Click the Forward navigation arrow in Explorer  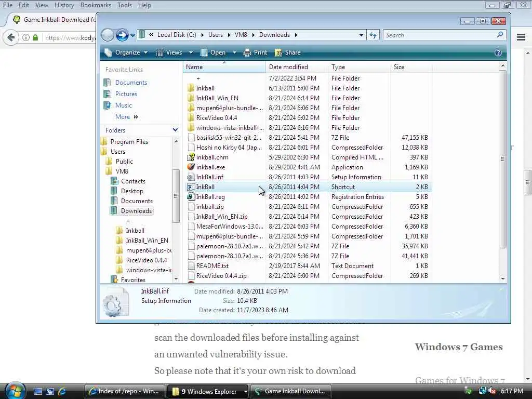pyautogui.click(x=122, y=35)
